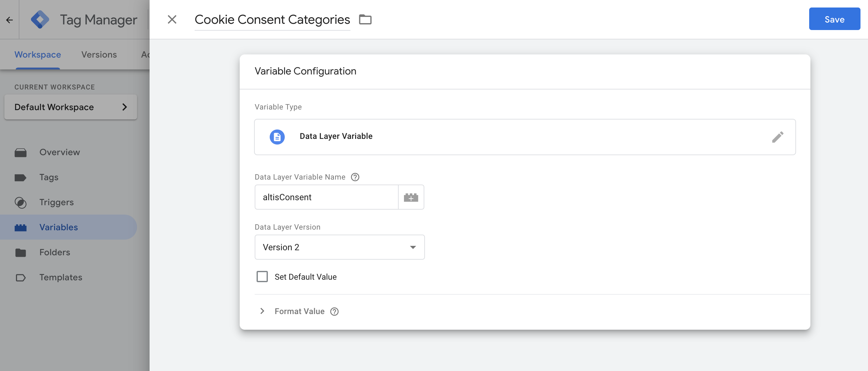Edit the variable type with the pencil icon
This screenshot has height=371, width=868.
(x=779, y=137)
